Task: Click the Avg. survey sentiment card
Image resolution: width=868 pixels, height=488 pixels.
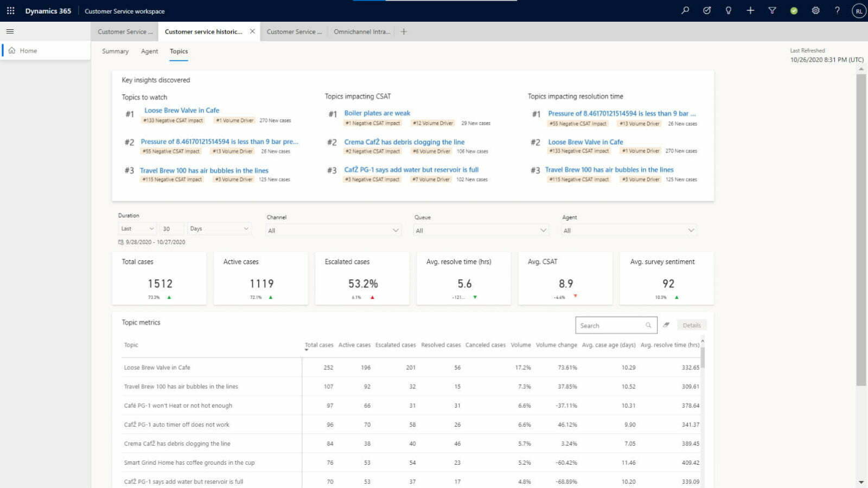Action: point(667,278)
